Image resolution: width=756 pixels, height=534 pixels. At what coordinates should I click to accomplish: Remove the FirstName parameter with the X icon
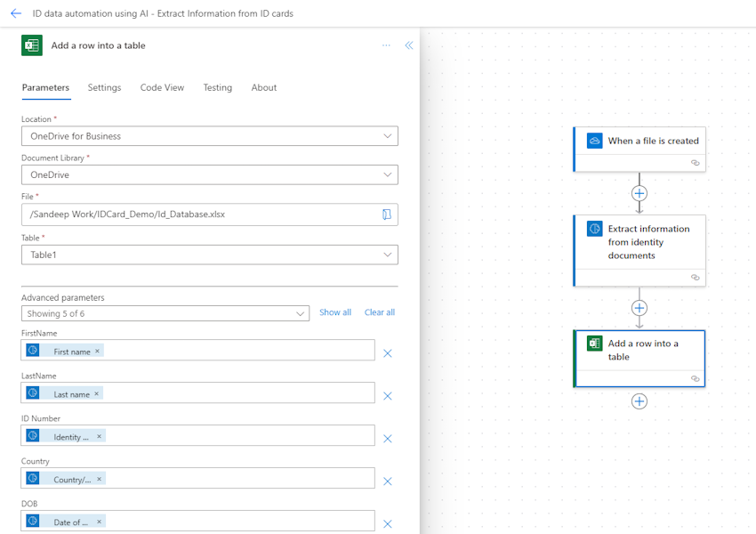(387, 353)
